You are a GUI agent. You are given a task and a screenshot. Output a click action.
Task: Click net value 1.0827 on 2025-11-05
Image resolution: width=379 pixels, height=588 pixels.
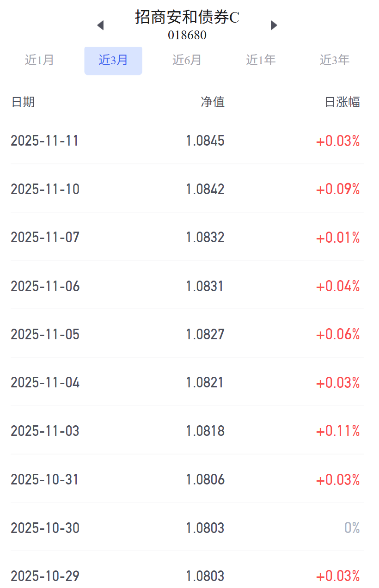click(x=205, y=334)
